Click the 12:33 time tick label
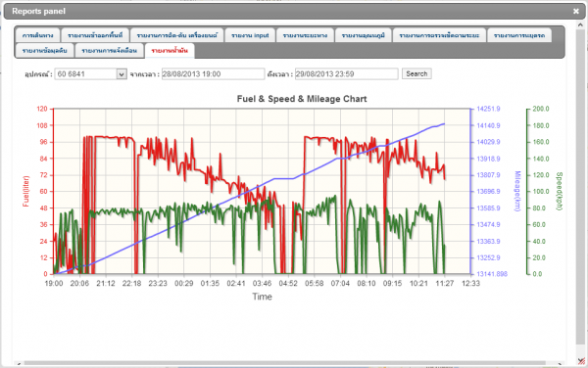This screenshot has height=368, width=588. click(470, 284)
